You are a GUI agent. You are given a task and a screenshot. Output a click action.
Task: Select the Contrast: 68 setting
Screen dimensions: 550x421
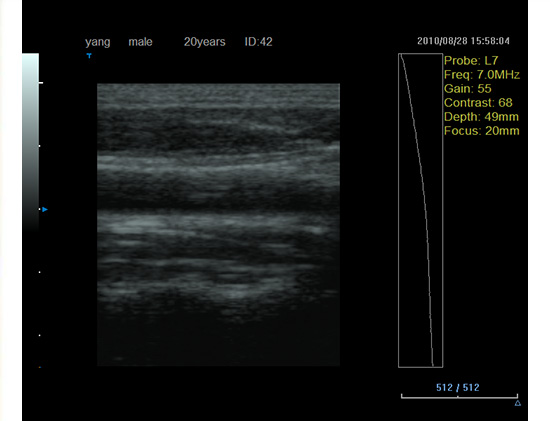(x=478, y=103)
